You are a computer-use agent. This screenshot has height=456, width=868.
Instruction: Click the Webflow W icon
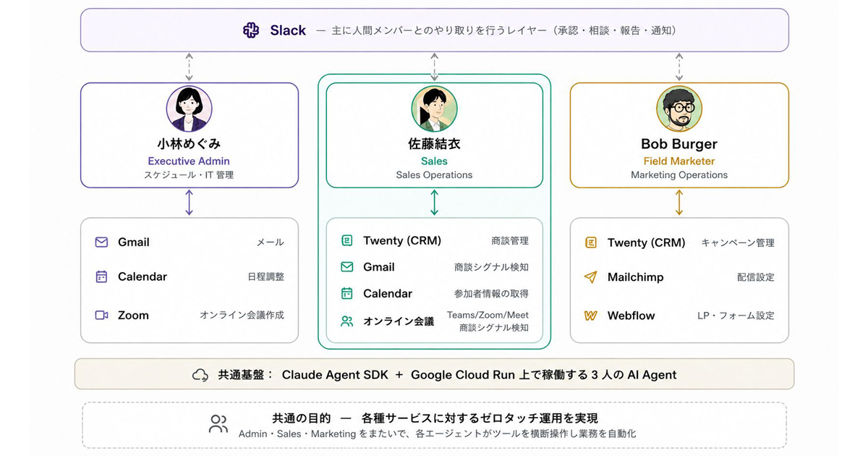pos(591,316)
